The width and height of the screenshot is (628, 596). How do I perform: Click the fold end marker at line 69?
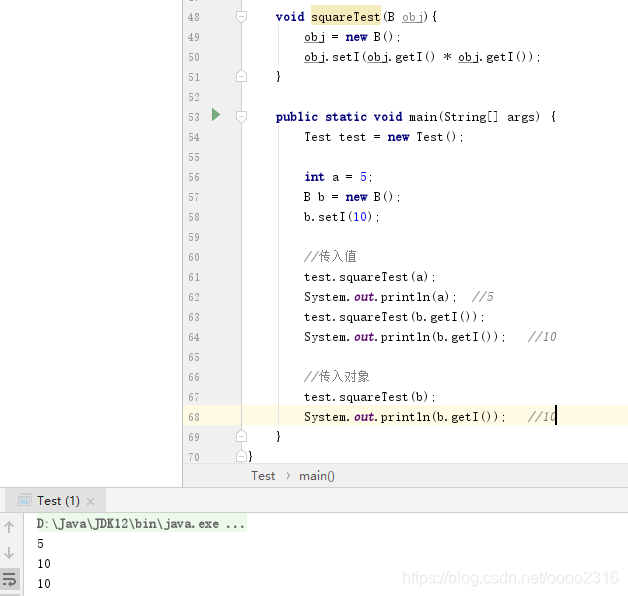[x=241, y=436]
